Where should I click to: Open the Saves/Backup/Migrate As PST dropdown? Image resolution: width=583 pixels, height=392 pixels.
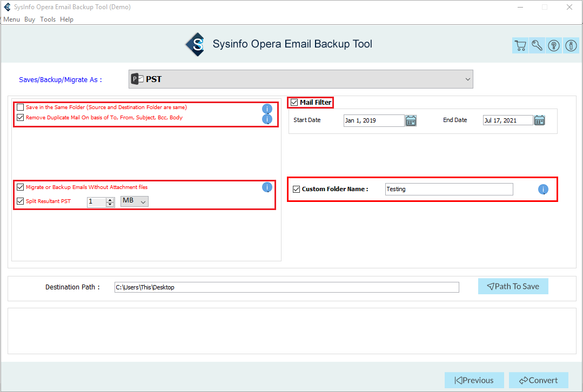coord(301,79)
